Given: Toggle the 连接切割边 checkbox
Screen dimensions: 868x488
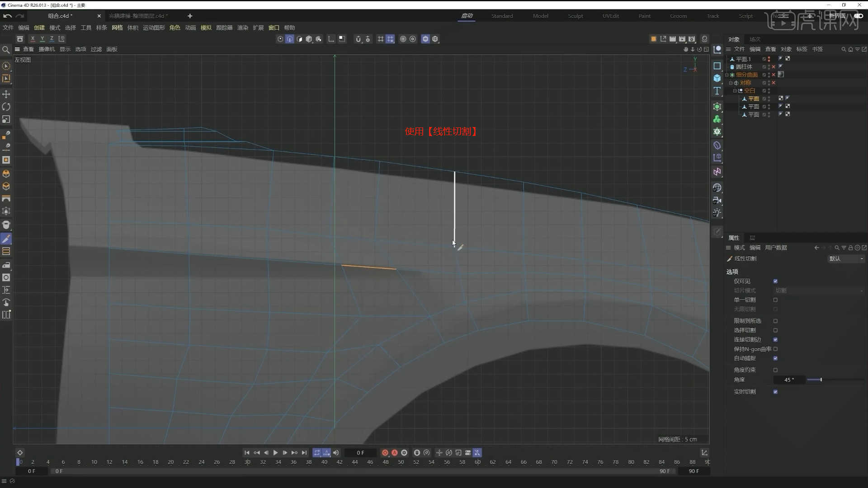Looking at the screenshot, I should click(x=775, y=339).
